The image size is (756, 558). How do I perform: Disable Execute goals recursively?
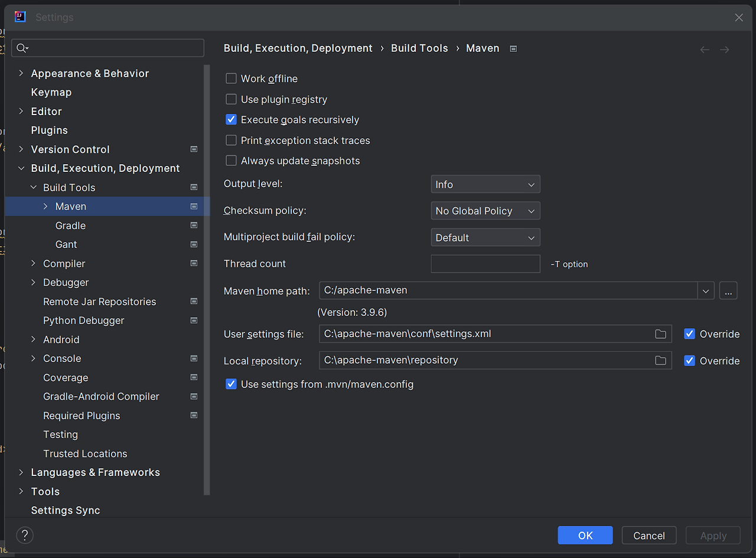tap(231, 119)
